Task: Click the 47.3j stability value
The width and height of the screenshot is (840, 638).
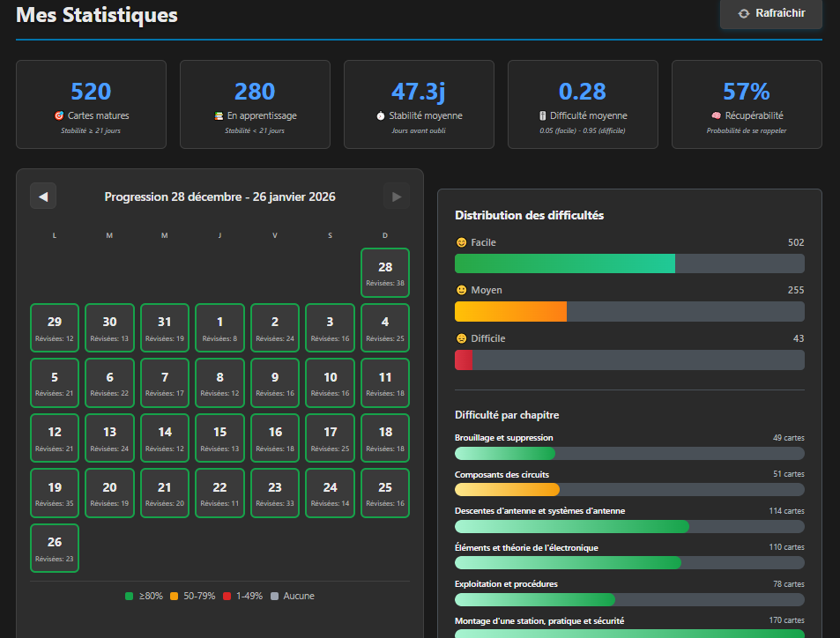Action: click(419, 92)
